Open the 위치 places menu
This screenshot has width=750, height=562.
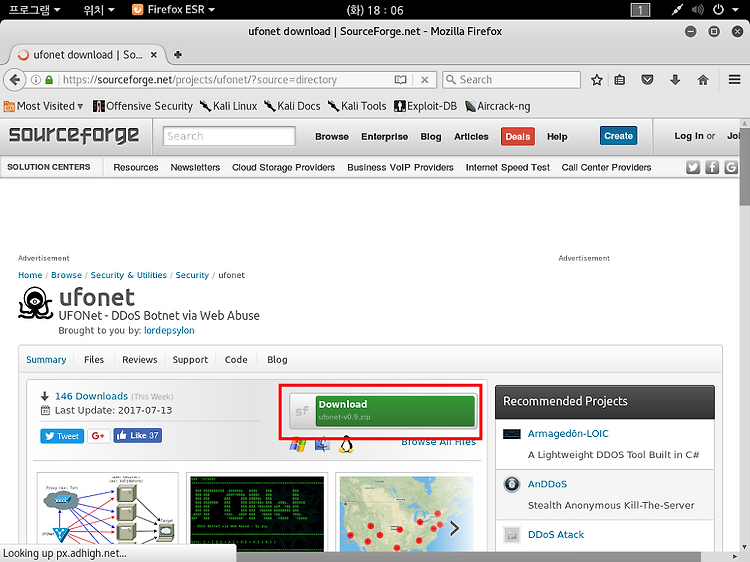(x=99, y=10)
